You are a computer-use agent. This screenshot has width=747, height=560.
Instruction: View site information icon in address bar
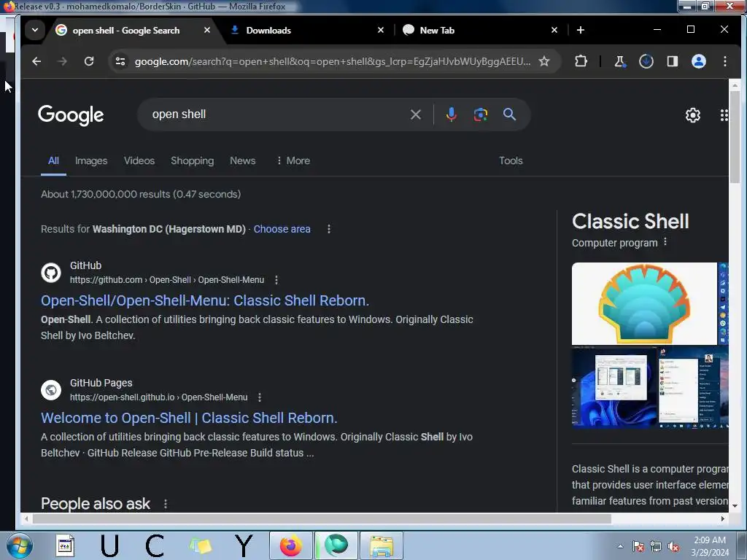120,61
